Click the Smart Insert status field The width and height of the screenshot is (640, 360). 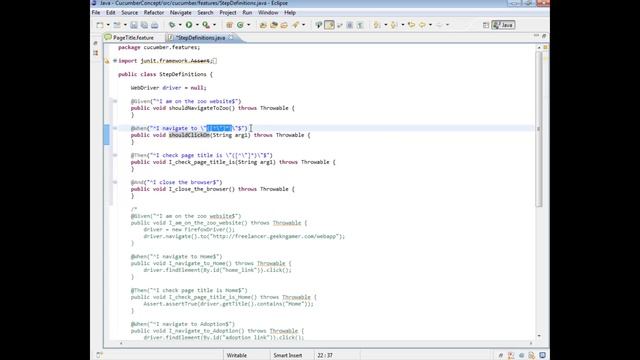click(x=288, y=356)
